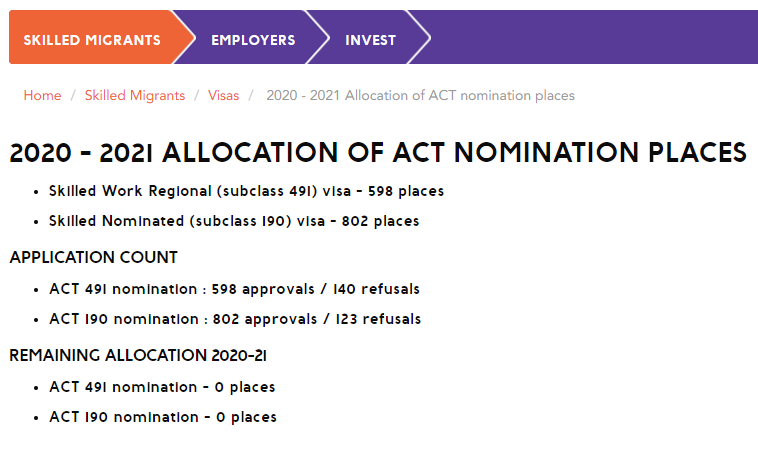Go to Home via breadcrumb link
The image size is (758, 466).
click(42, 95)
